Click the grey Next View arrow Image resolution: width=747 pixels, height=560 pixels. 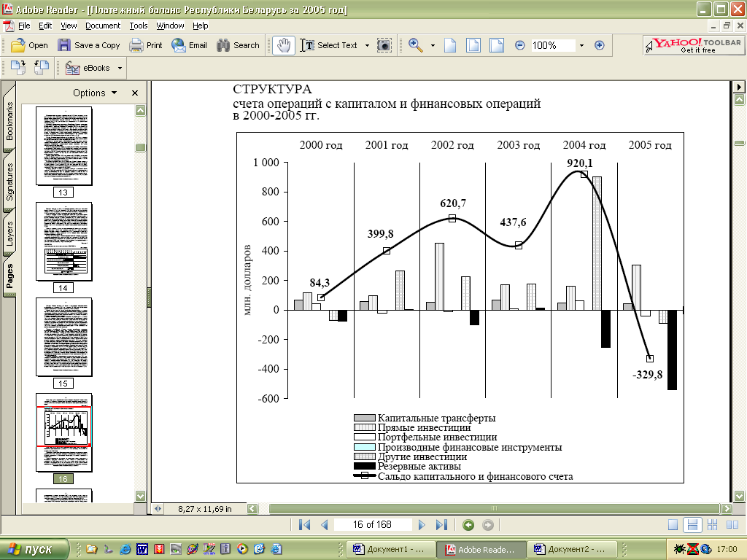pos(488,525)
